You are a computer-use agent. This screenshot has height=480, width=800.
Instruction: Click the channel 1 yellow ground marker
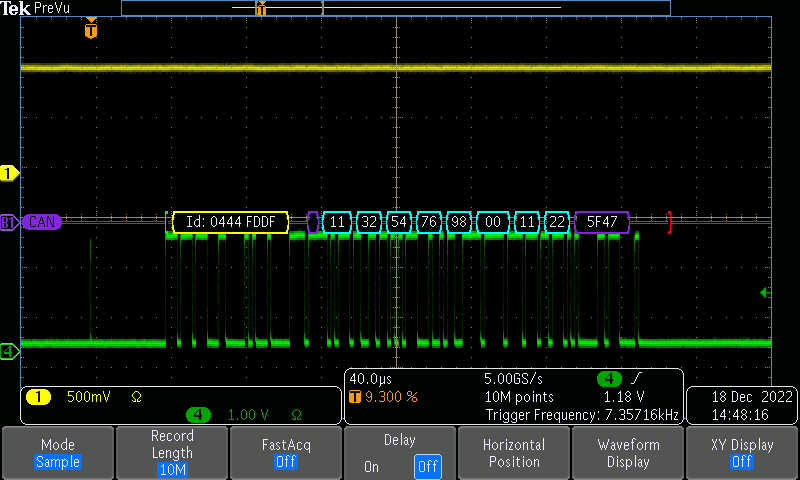[x=9, y=173]
